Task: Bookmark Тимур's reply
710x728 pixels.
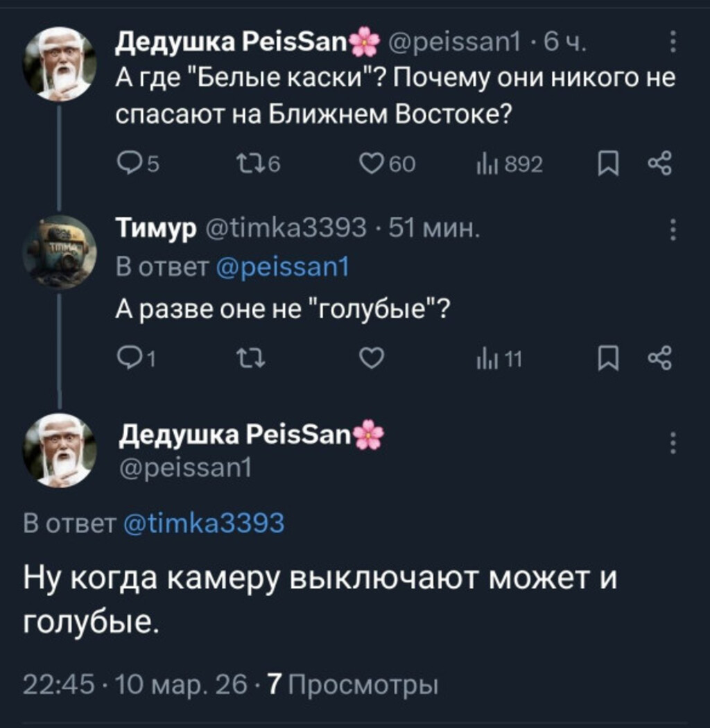Action: coord(607,358)
